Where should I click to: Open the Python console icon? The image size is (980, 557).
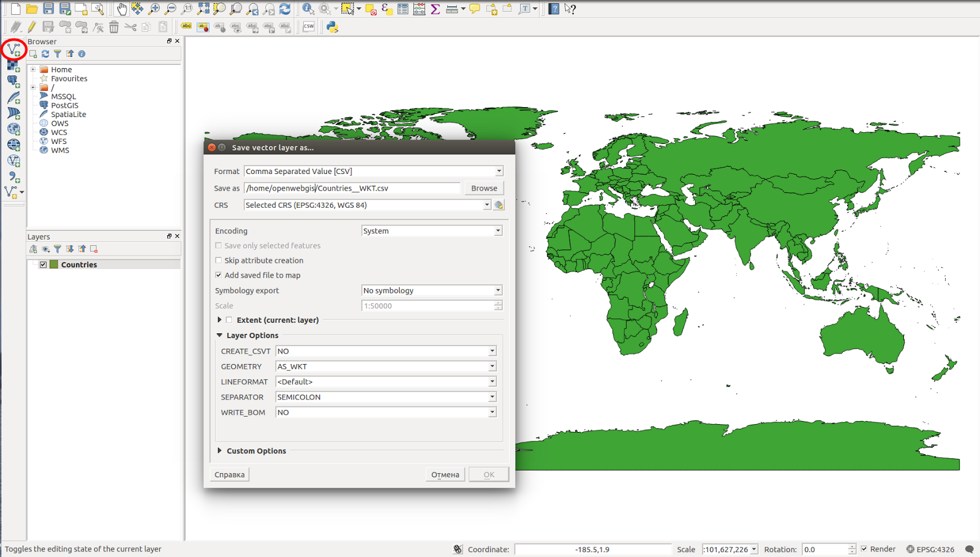pos(332,27)
